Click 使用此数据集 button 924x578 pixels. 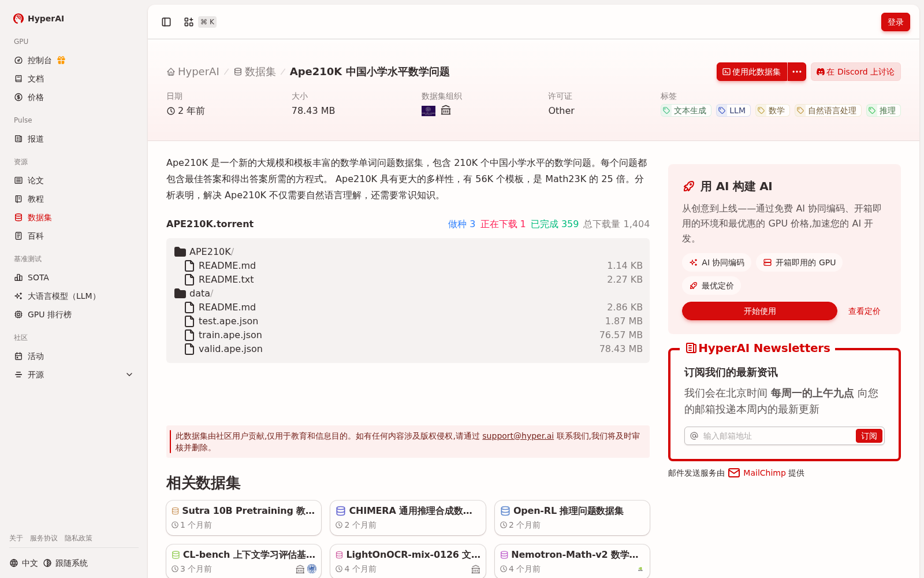point(752,72)
